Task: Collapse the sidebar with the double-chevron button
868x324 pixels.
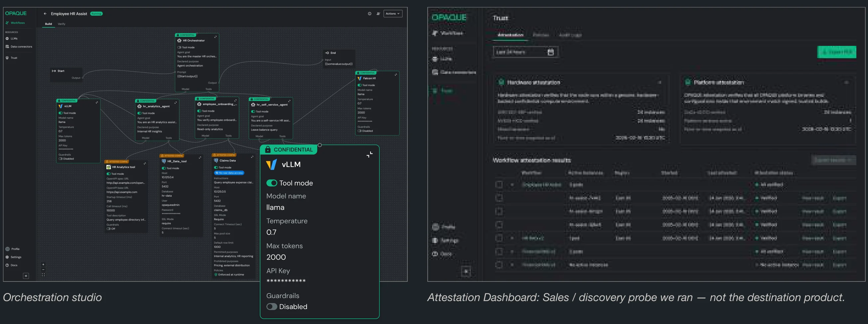Action: click(26, 276)
